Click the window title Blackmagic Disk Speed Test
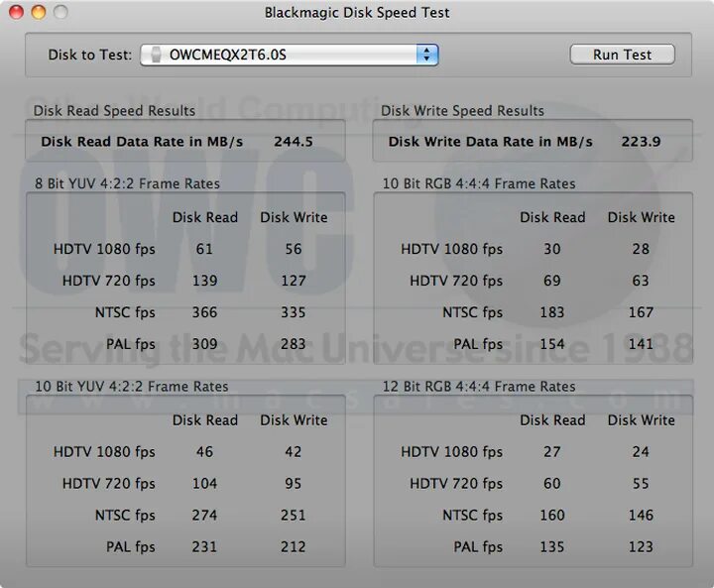 click(357, 12)
